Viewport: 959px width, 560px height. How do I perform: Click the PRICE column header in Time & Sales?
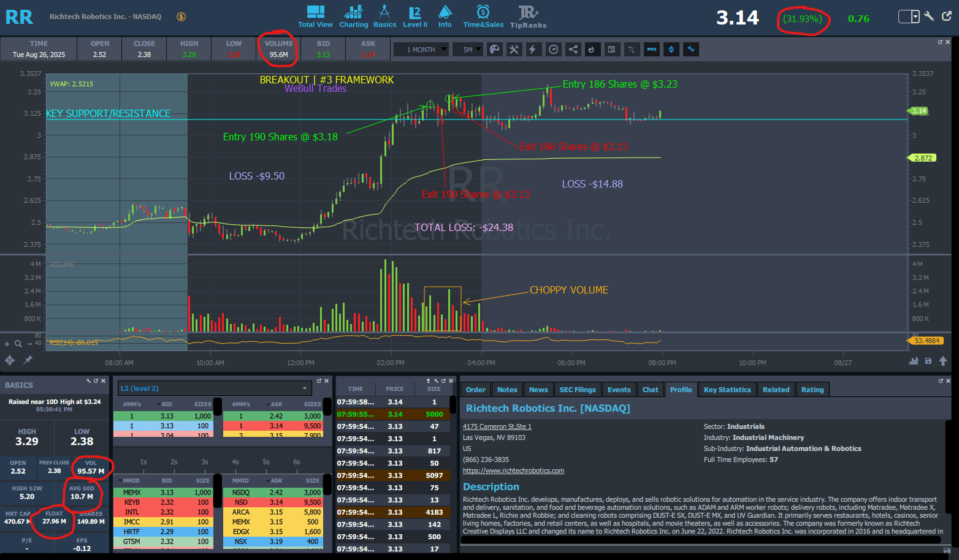point(395,389)
